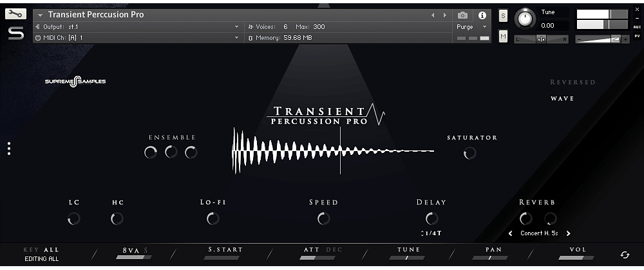Click the 8VA label
The width and height of the screenshot is (644, 270).
click(131, 250)
